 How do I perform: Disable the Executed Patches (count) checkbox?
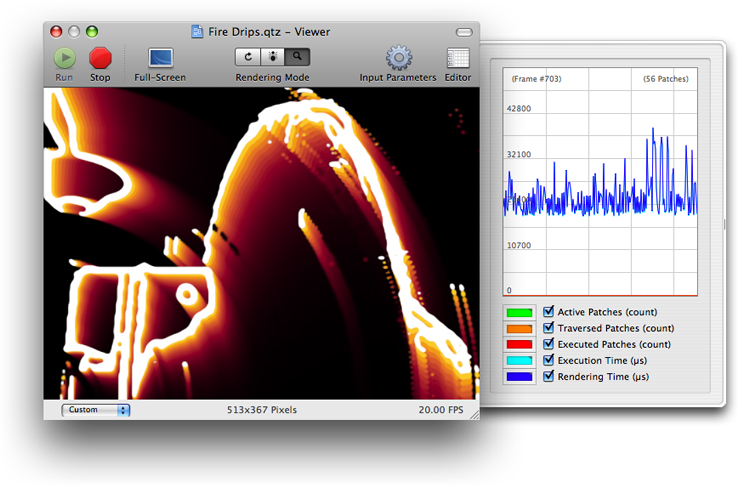click(548, 344)
